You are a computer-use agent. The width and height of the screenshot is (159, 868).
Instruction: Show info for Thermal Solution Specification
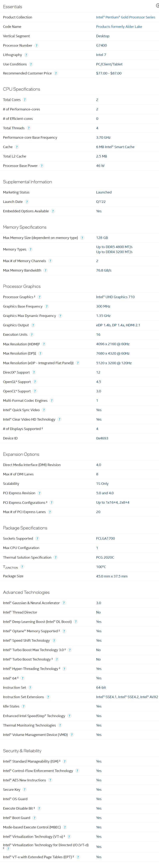[x=56, y=557]
